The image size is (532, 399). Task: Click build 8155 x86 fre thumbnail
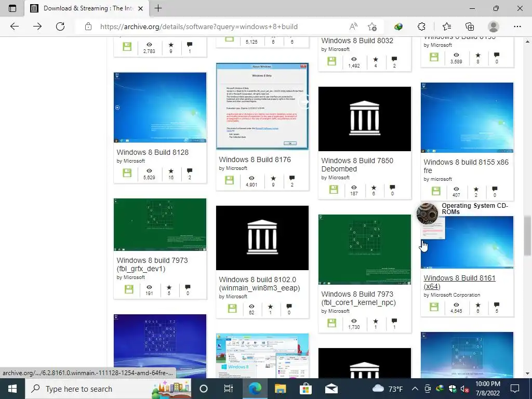pyautogui.click(x=467, y=117)
